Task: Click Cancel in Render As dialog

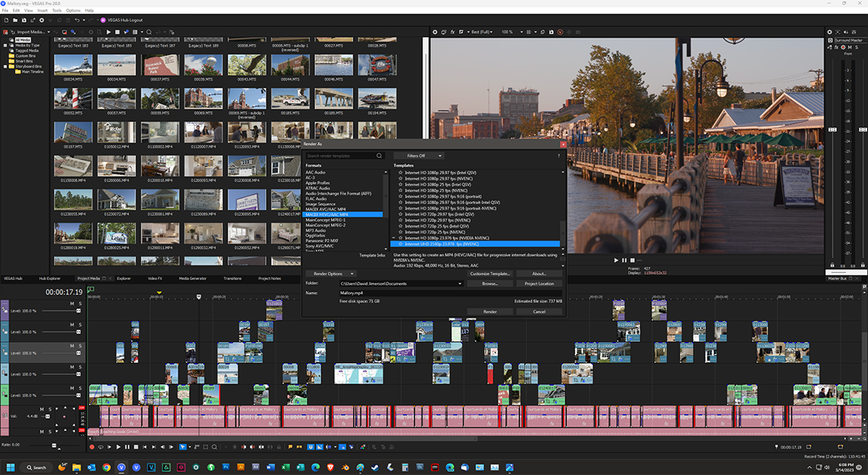Action: click(x=540, y=311)
